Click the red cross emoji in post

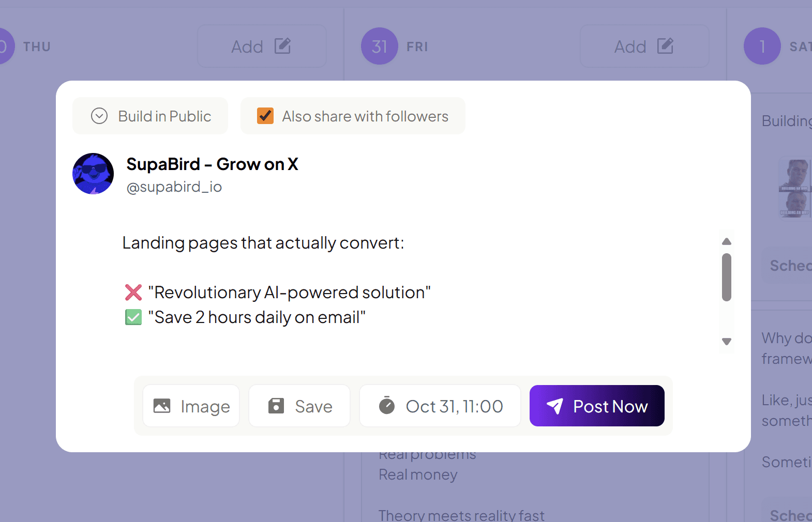pos(133,293)
